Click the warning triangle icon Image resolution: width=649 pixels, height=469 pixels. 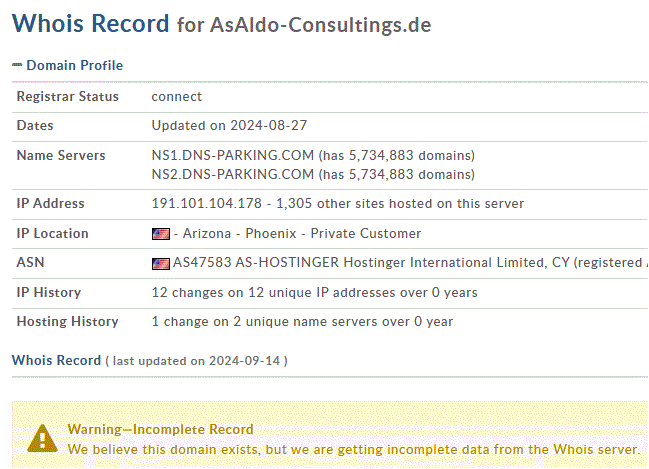coord(42,438)
